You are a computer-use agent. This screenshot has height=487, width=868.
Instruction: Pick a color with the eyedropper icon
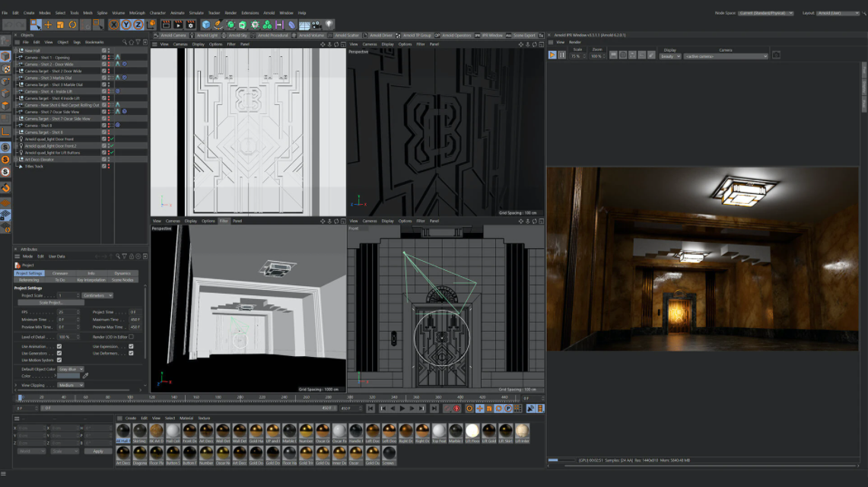(86, 376)
